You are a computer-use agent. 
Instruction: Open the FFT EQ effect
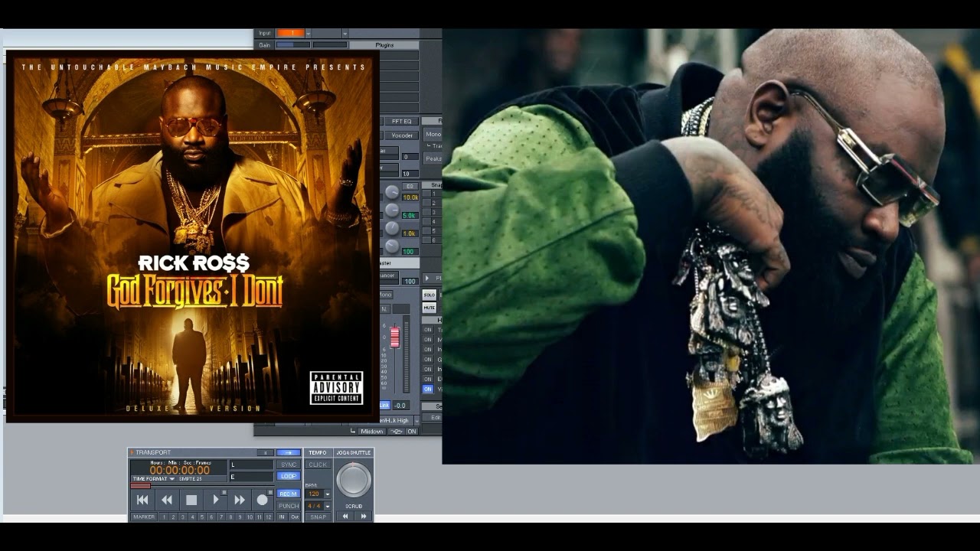[402, 122]
